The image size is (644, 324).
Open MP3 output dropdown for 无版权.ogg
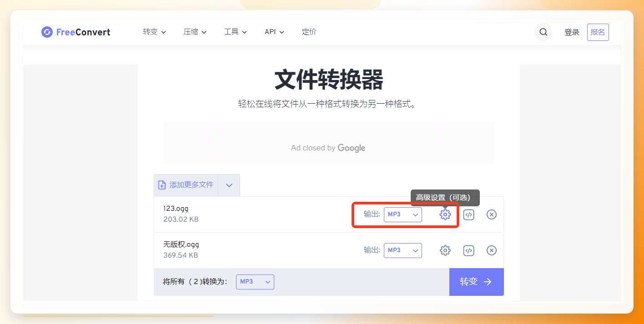point(403,250)
